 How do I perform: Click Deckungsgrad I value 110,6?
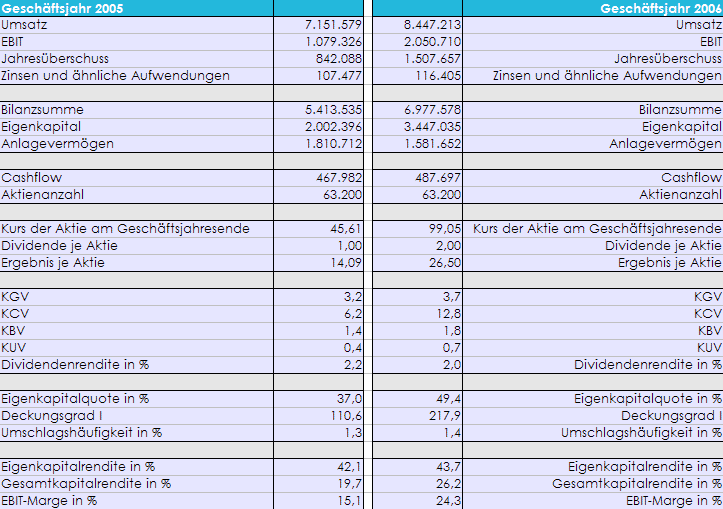tap(346, 416)
